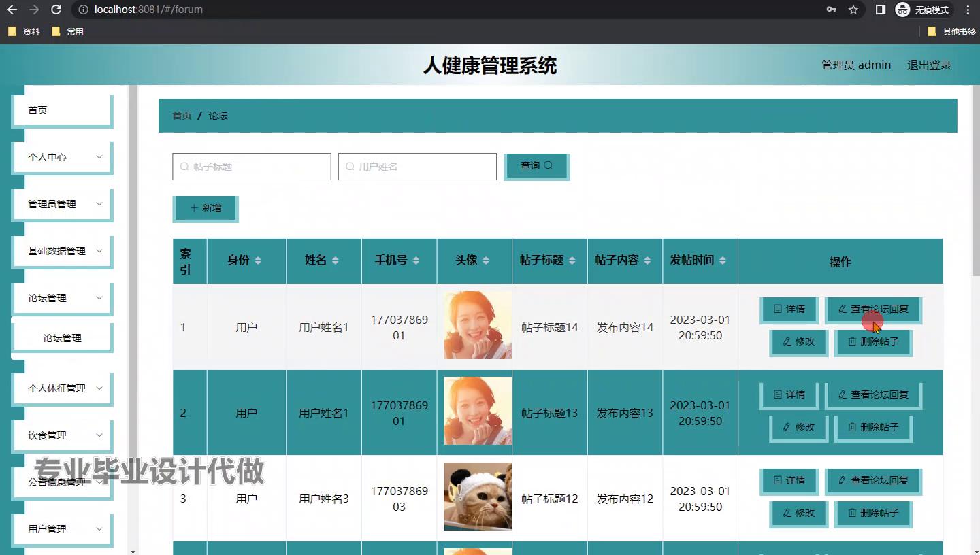Expand the 用户管理 sidebar menu
Screen dimensions: 980x555
[62, 529]
